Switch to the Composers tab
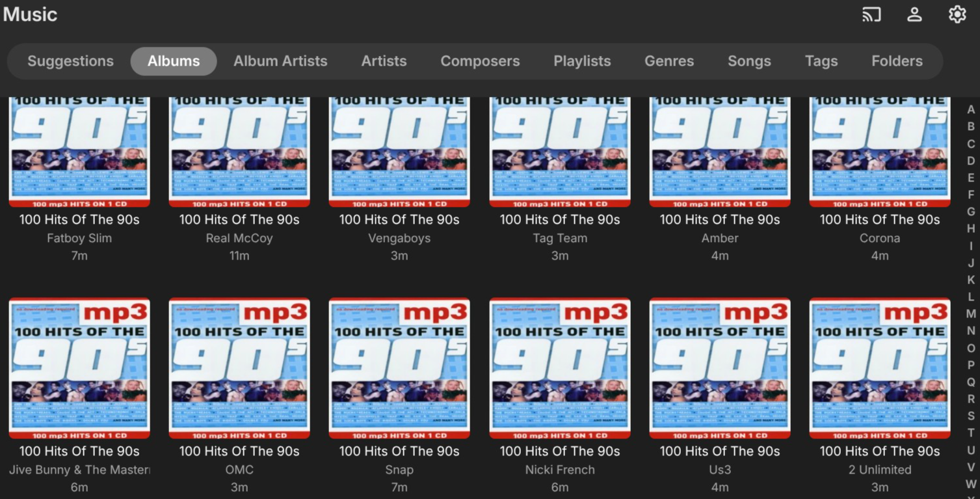The height and width of the screenshot is (499, 980). [480, 61]
